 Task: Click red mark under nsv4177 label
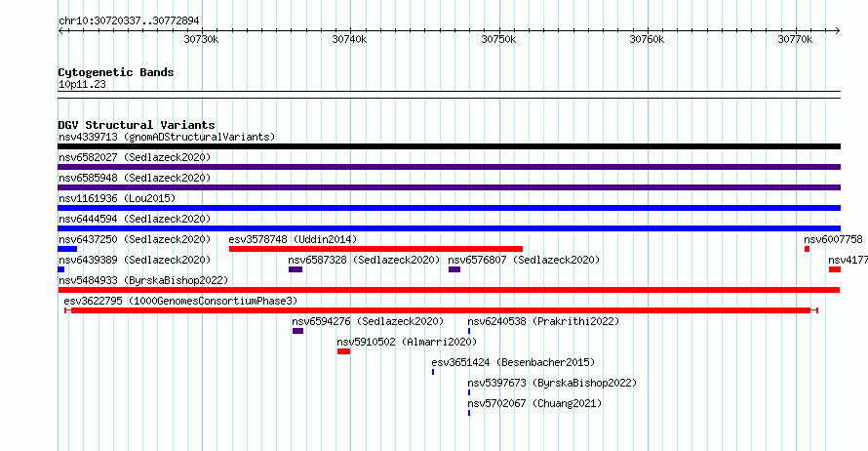pyautogui.click(x=835, y=269)
